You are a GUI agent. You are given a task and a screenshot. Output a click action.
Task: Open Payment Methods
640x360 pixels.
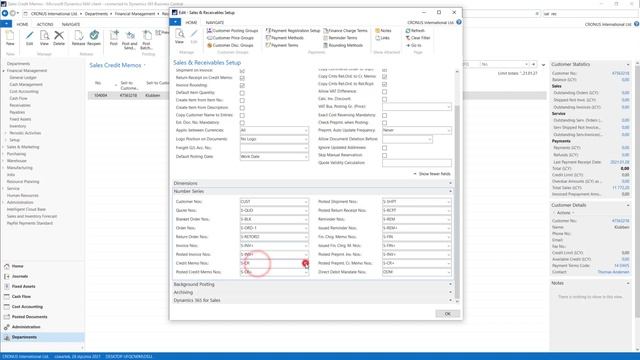tap(284, 38)
